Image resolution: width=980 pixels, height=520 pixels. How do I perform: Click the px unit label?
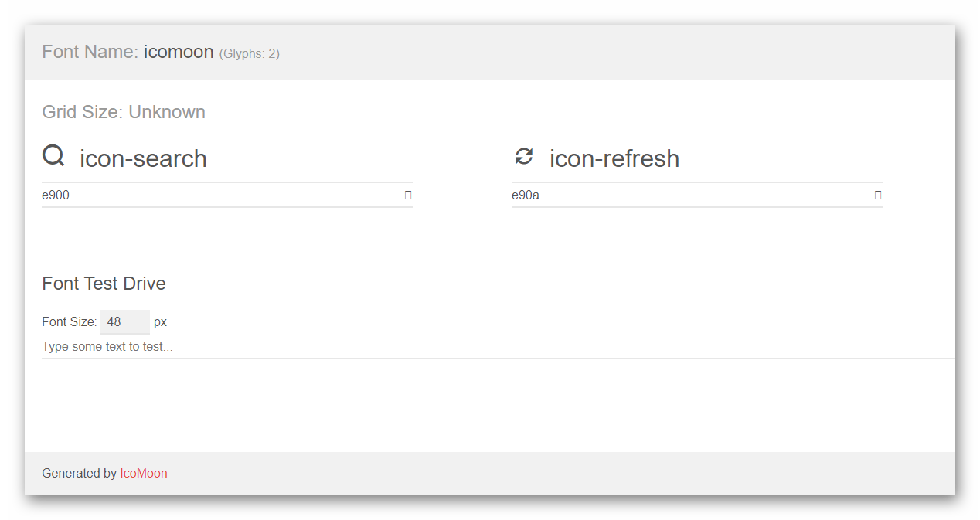160,322
